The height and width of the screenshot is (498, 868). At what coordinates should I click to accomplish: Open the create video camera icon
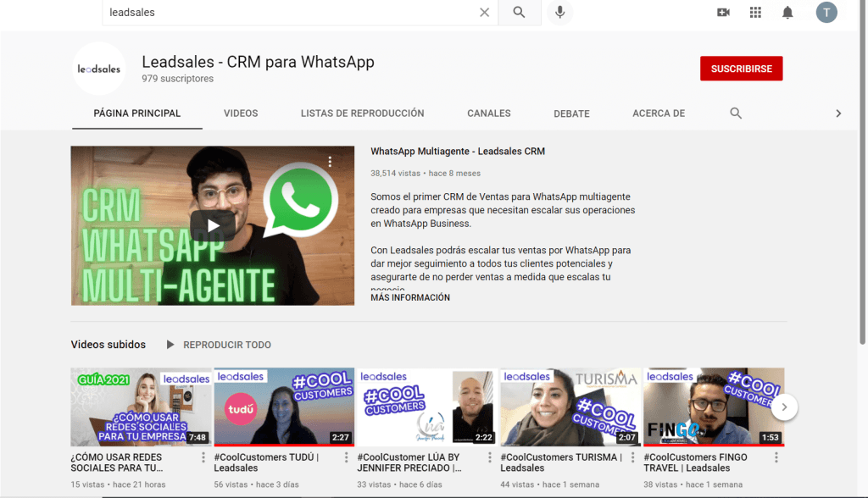pos(723,12)
